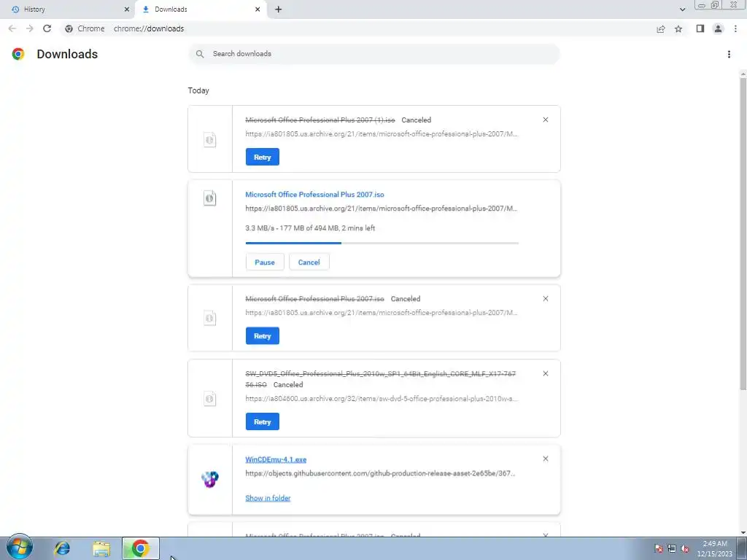Click the download progress bar
Image resolution: width=747 pixels, height=560 pixels.
(382, 243)
